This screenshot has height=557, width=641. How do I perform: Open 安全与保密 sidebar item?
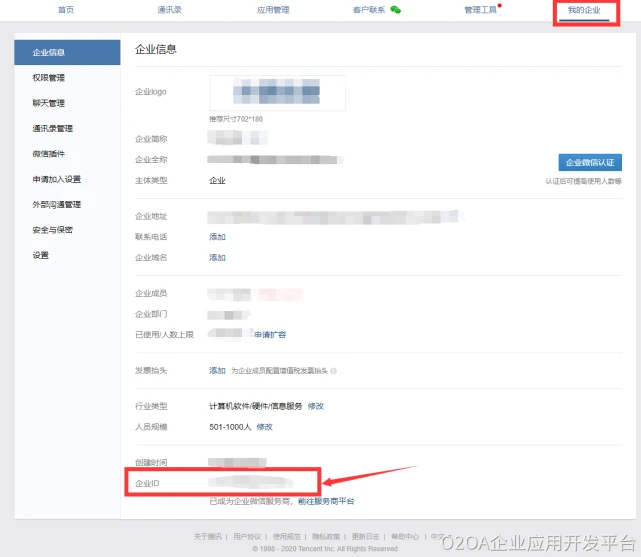tap(53, 230)
